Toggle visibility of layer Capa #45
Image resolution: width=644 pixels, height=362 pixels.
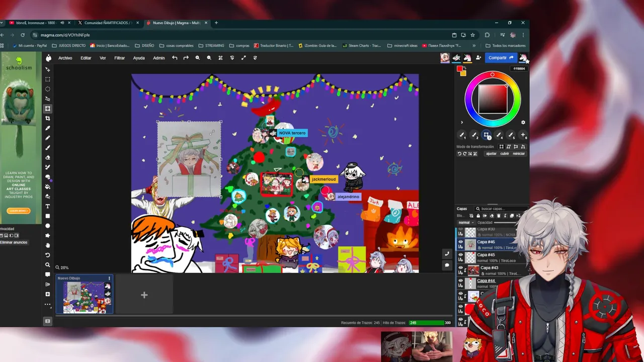click(x=460, y=255)
